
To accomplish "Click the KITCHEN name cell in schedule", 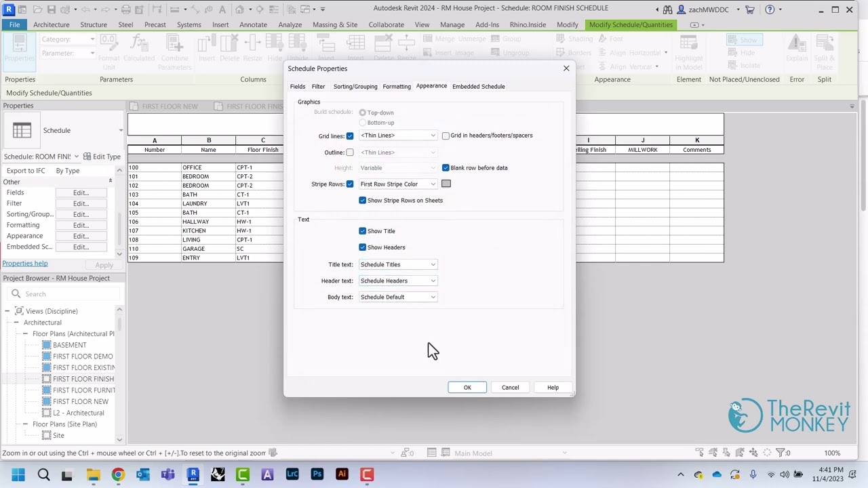I will [x=208, y=230].
